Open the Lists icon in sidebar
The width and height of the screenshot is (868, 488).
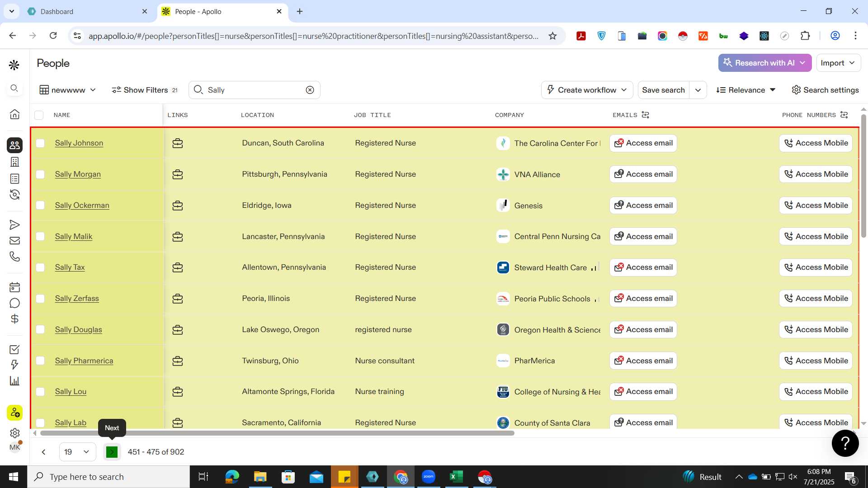[x=14, y=179]
